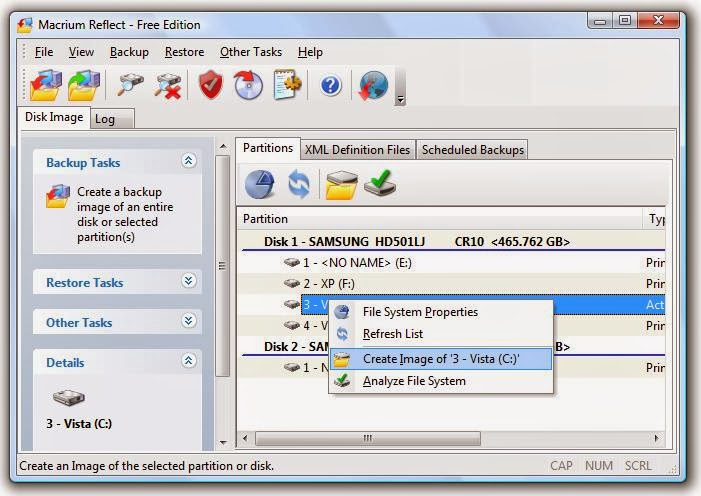701x496 pixels.
Task: Switch to the Log tab
Action: pos(112,119)
